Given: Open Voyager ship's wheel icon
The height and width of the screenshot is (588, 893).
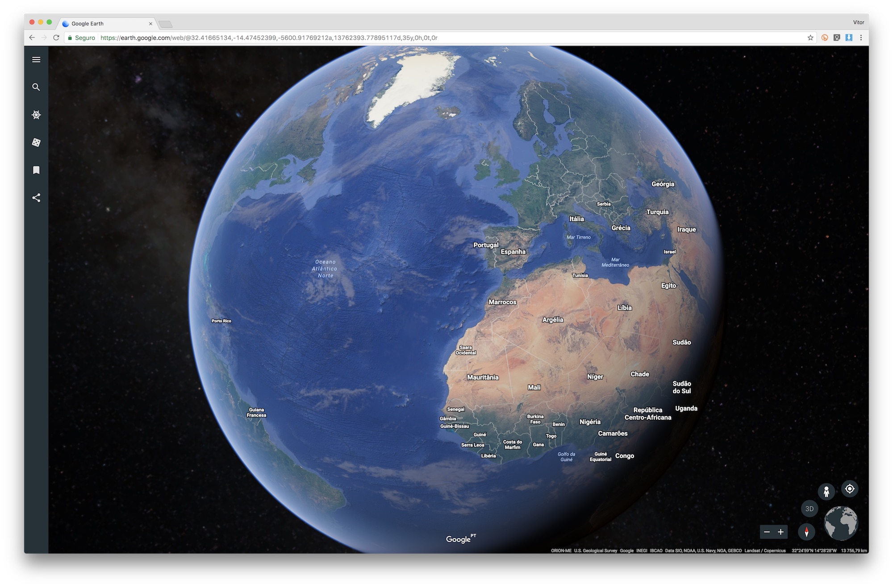Looking at the screenshot, I should [36, 115].
